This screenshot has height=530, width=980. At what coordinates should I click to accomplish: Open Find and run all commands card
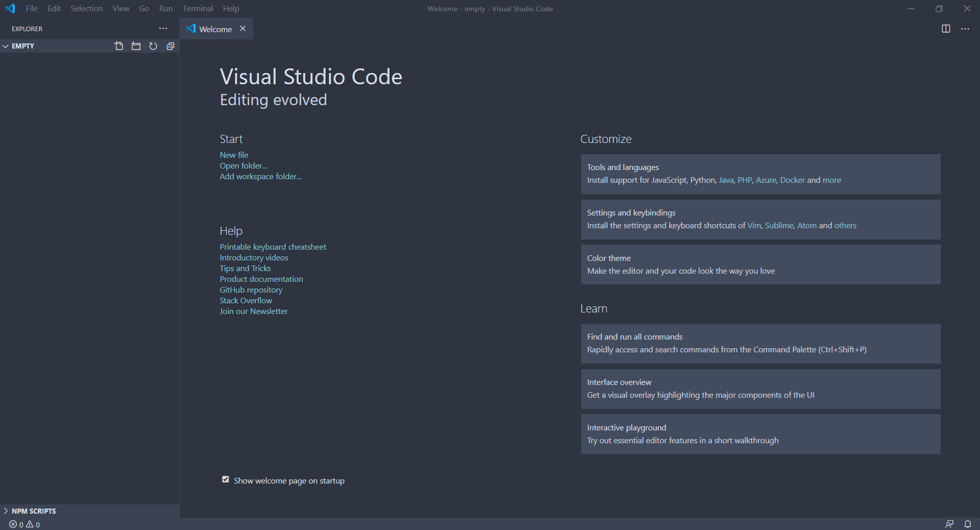point(760,344)
